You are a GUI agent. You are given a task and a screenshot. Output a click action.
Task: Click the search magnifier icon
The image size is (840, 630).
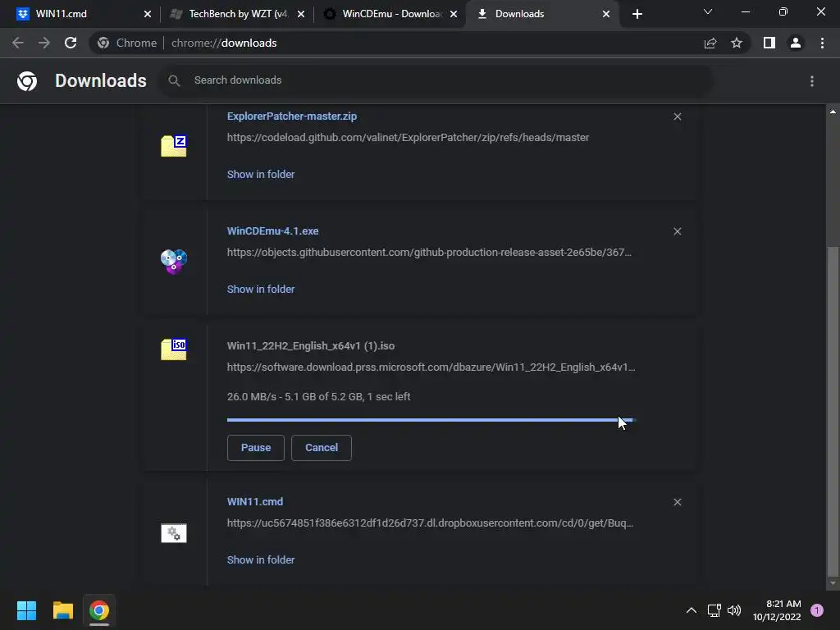click(174, 80)
